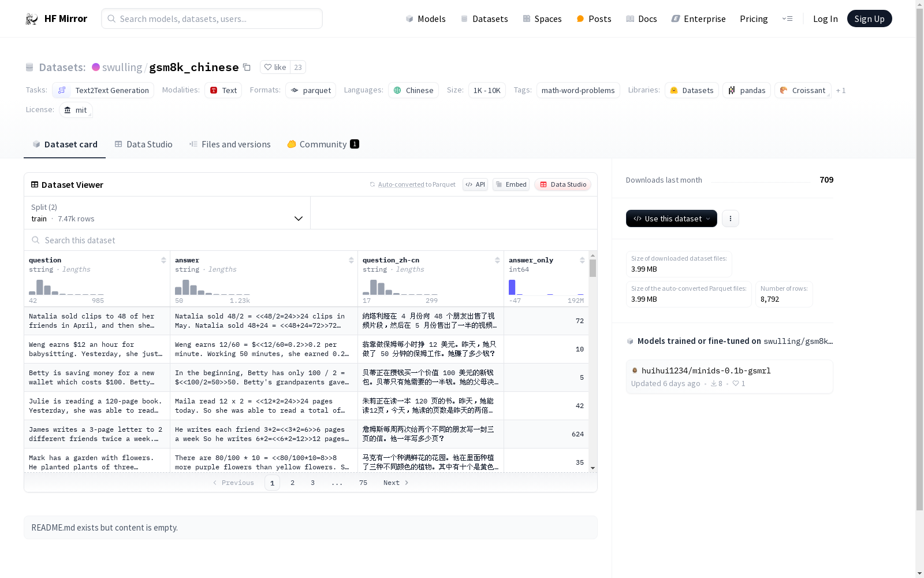Click the datasets icon beside 'Datasets:' heading
This screenshot has width=924, height=578.
tap(29, 68)
